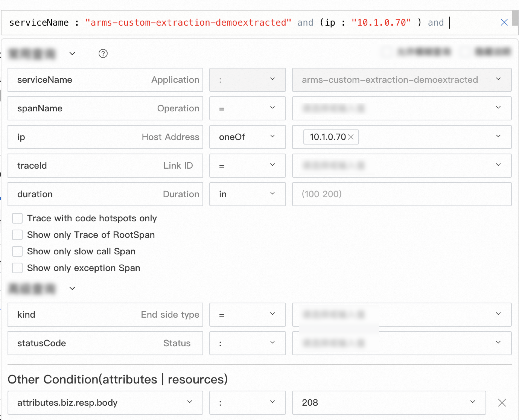Click the duration range input field

pos(402,194)
